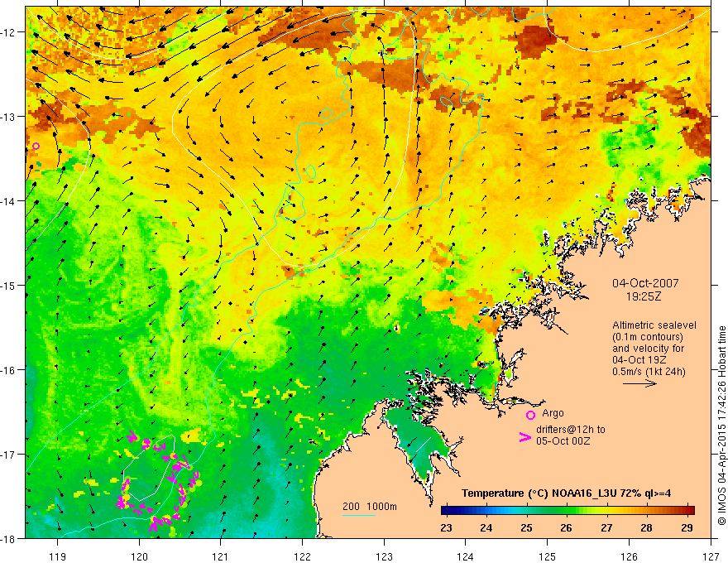Click the IMOS copyright timestamp text
This screenshot has width=728, height=563.
coord(721,426)
